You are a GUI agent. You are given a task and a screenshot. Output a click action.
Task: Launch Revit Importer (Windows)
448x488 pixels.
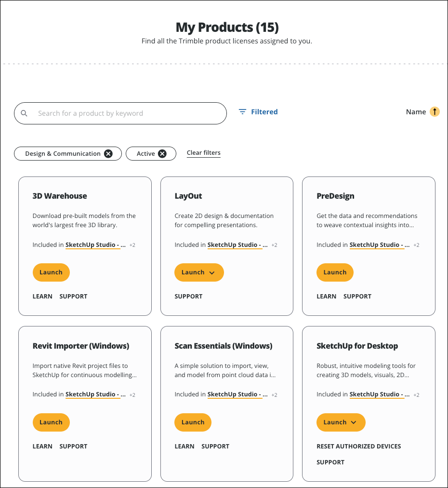pos(51,422)
